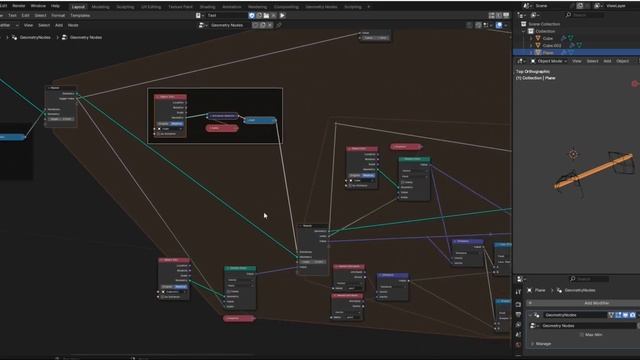Screen dimensions: 640x360
Task: Switch to the Modeling workspace tab
Action: pos(100,7)
